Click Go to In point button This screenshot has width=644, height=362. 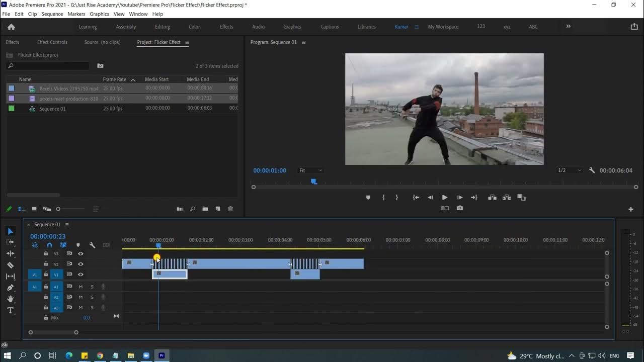(416, 198)
